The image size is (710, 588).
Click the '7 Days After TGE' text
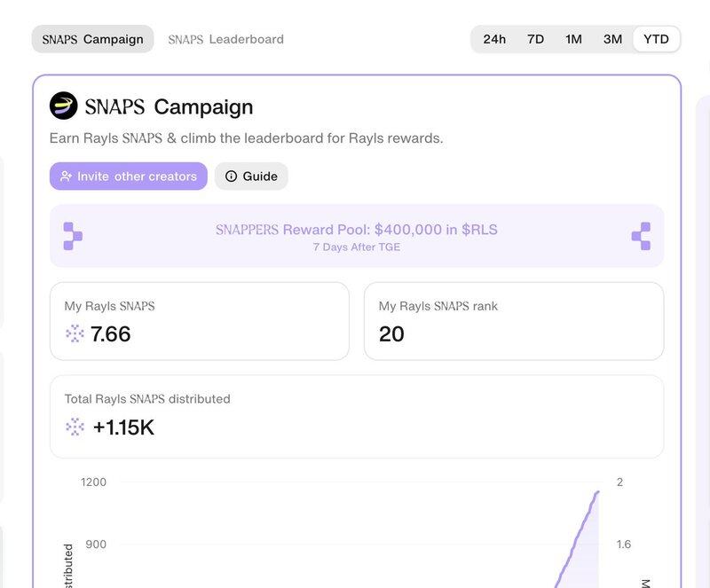click(x=357, y=247)
